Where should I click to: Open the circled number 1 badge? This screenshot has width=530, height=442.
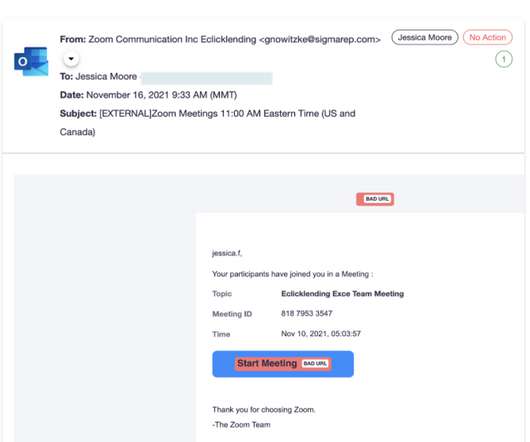click(504, 59)
